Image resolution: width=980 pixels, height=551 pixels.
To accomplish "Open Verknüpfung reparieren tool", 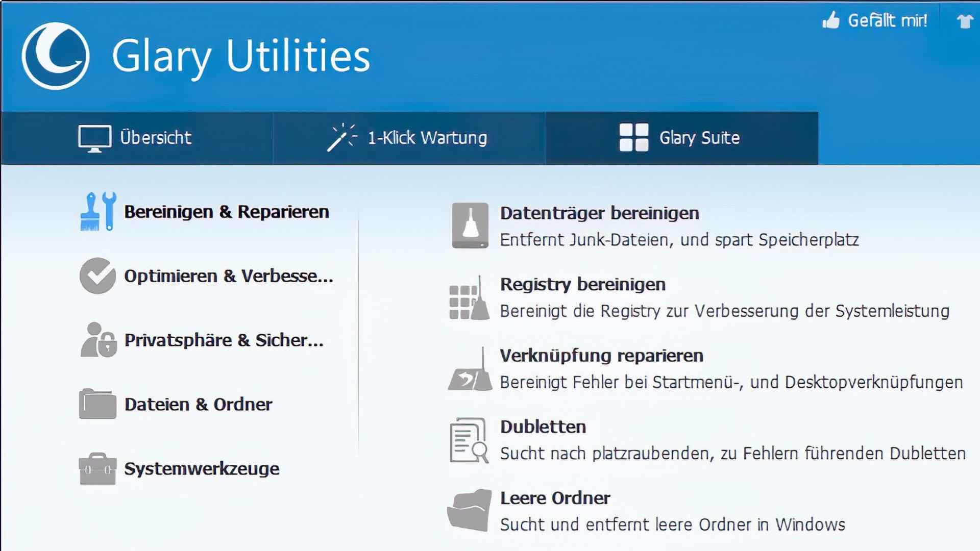I will pos(602,355).
